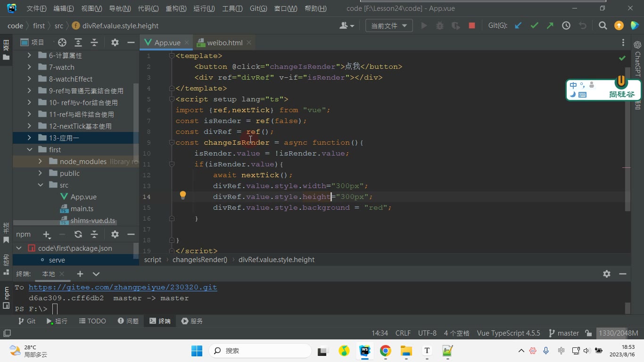Click the lightbulb intention icon on line 14

[183, 196]
